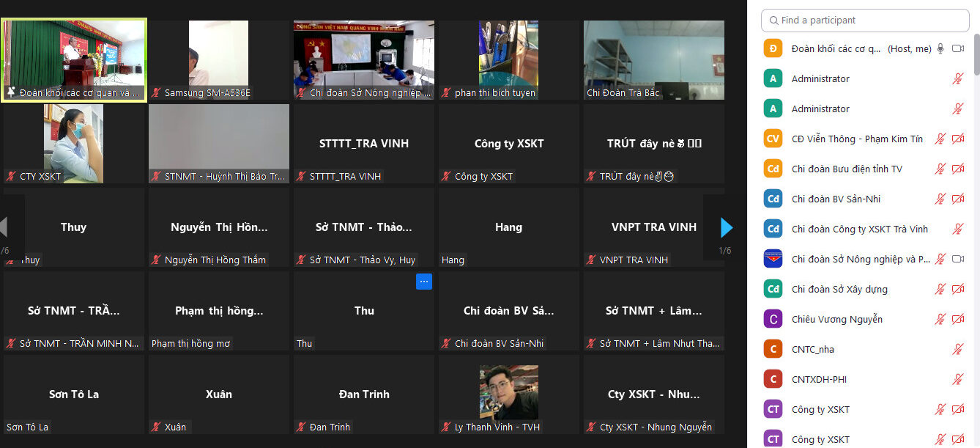Click muted mic icon for CNTXDH-PHI
This screenshot has width=980, height=448.
(x=957, y=380)
